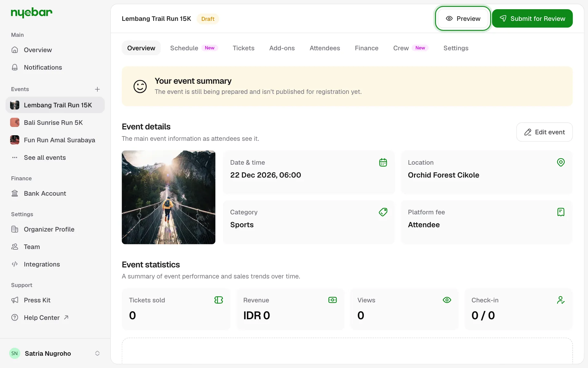This screenshot has height=368, width=588.
Task: Open Organizer Profile in sidebar
Action: [55, 229]
